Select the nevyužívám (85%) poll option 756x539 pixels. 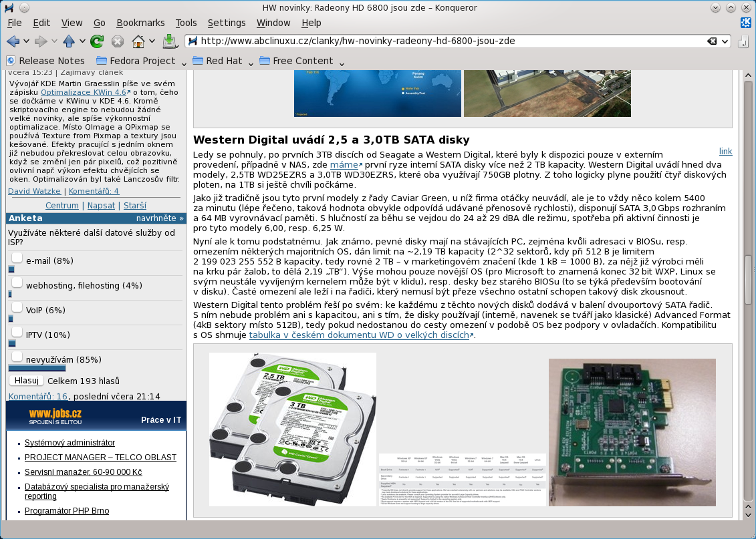pos(17,357)
